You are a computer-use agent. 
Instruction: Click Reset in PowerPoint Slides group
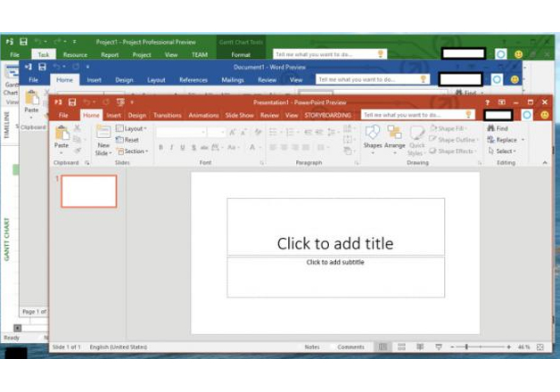128,140
